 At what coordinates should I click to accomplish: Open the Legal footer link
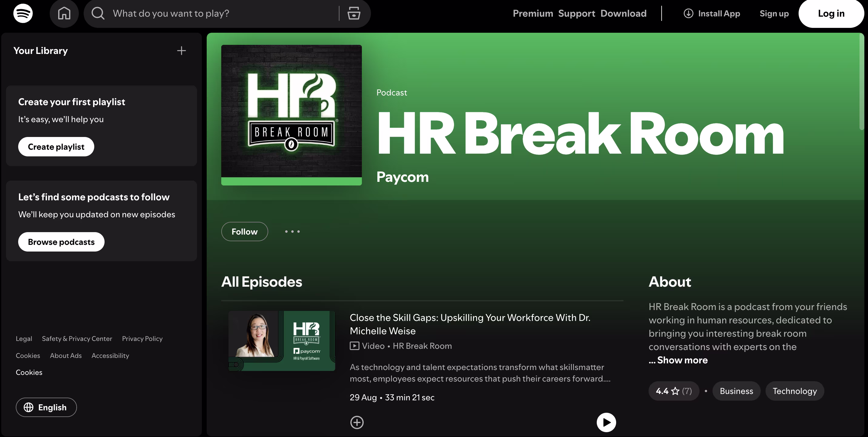[x=24, y=339]
